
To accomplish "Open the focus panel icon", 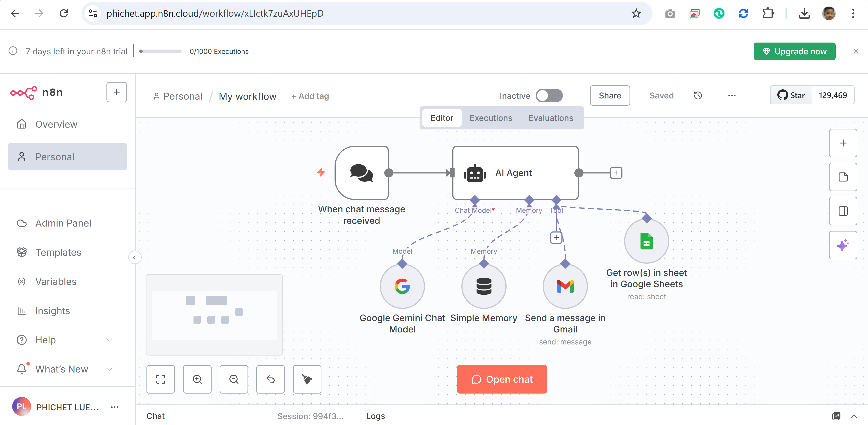I will pos(843,211).
